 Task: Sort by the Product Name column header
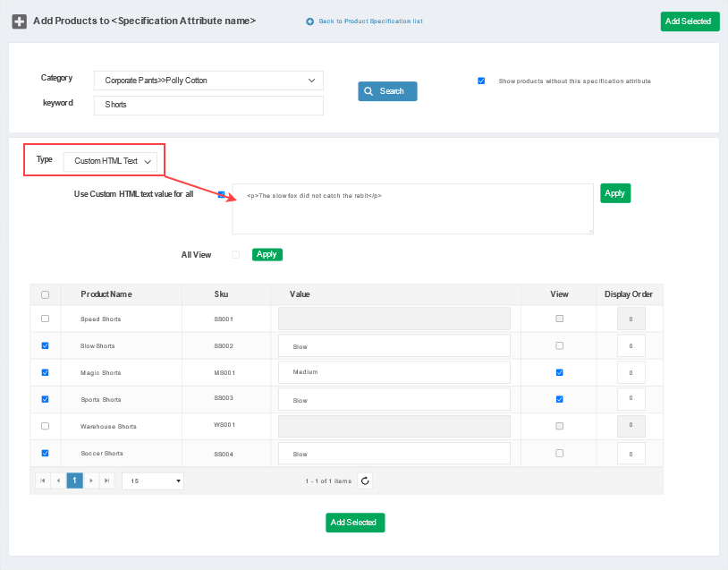coord(106,294)
